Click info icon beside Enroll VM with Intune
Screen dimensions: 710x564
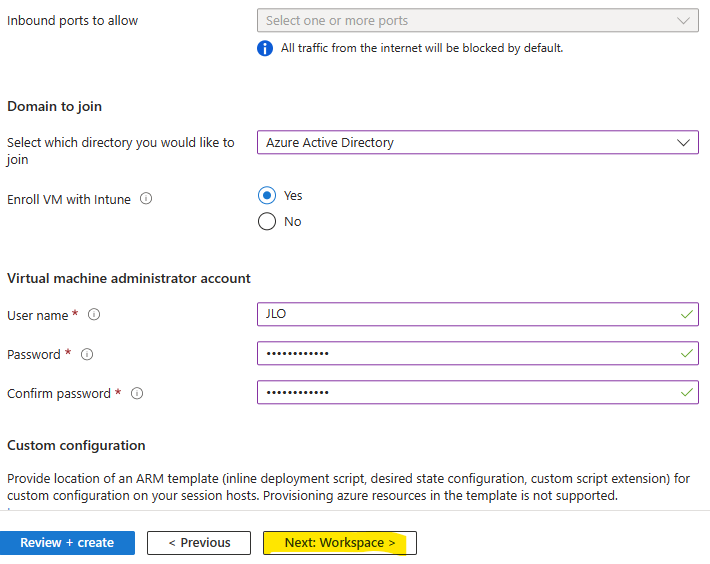point(146,198)
